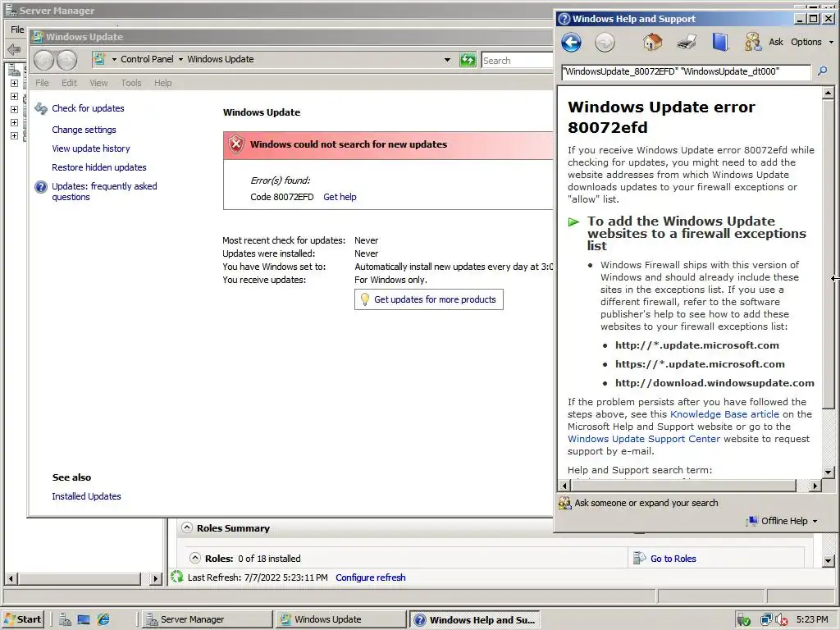This screenshot has height=630, width=840.
Task: Click Change settings link
Action: pyautogui.click(x=84, y=130)
